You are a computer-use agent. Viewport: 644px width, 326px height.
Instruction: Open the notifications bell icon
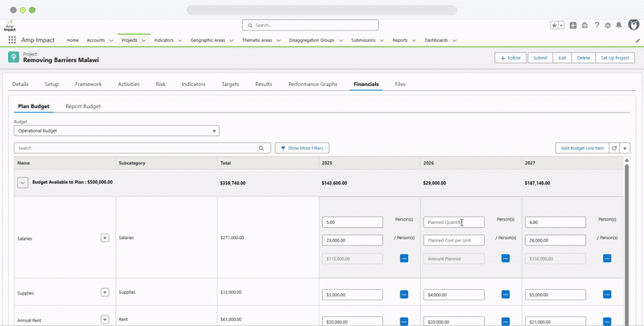(x=618, y=26)
